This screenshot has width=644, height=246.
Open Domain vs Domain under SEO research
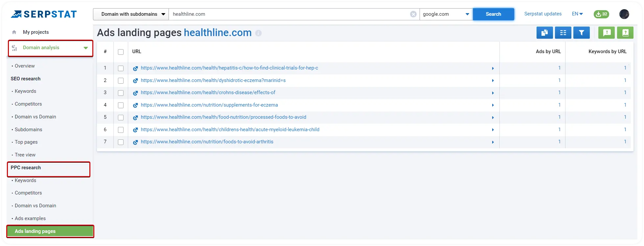click(35, 117)
